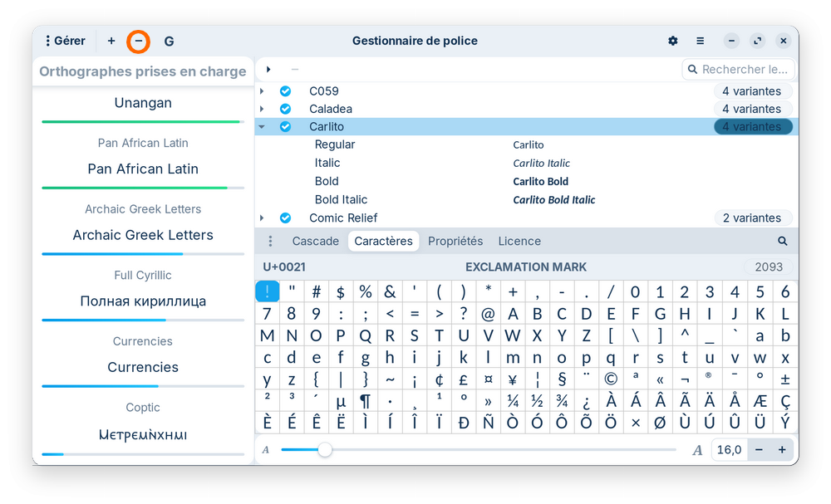Open the hamburger main menu
This screenshot has height=504, width=831.
(701, 41)
